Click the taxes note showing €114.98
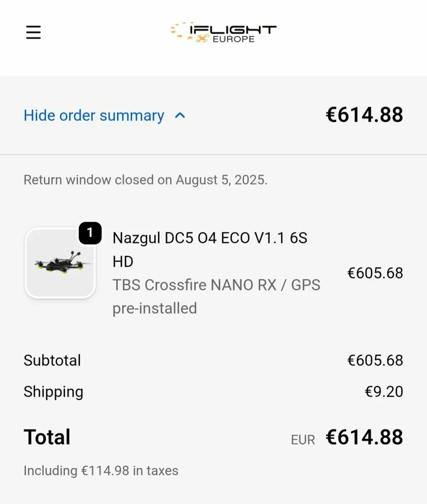The image size is (427, 504). [x=101, y=470]
